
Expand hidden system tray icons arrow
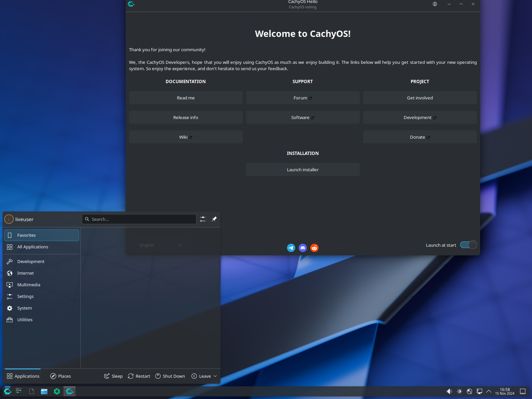click(x=489, y=391)
